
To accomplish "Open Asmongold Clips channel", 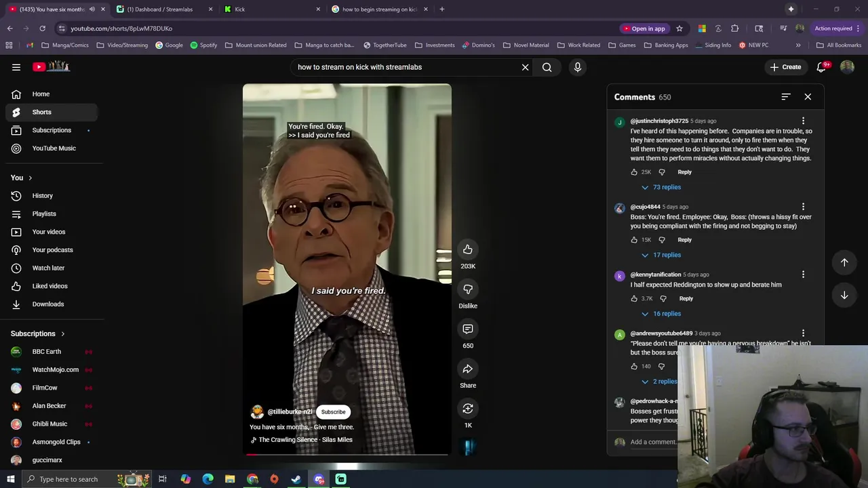I will pyautogui.click(x=52, y=442).
